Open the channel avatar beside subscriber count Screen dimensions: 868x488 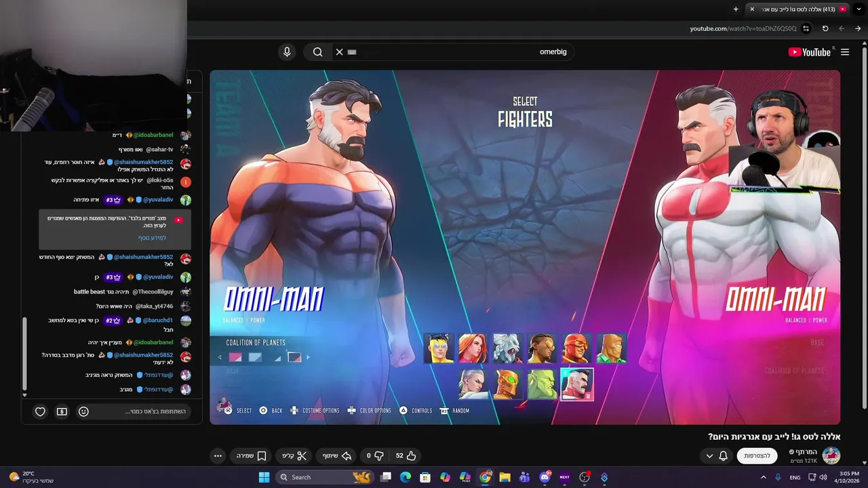(831, 455)
